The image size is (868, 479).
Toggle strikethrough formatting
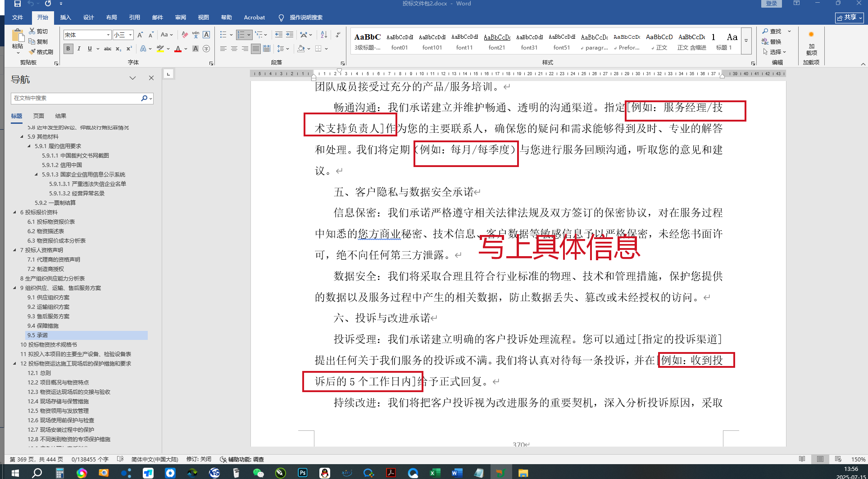pos(108,49)
